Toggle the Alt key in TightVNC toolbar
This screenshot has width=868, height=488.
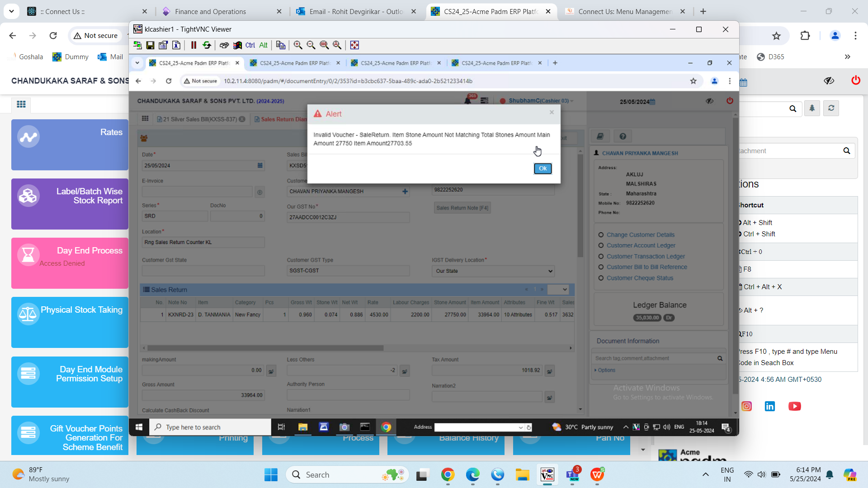(263, 45)
